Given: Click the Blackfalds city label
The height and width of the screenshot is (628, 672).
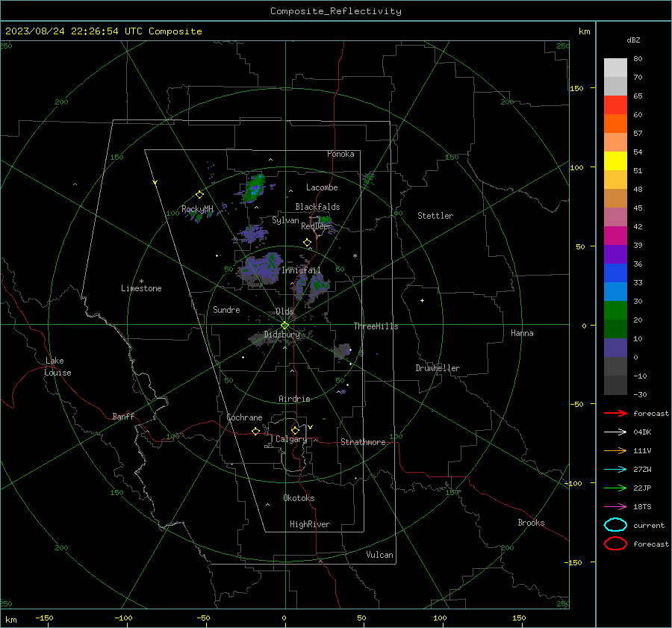Looking at the screenshot, I should pos(317,207).
